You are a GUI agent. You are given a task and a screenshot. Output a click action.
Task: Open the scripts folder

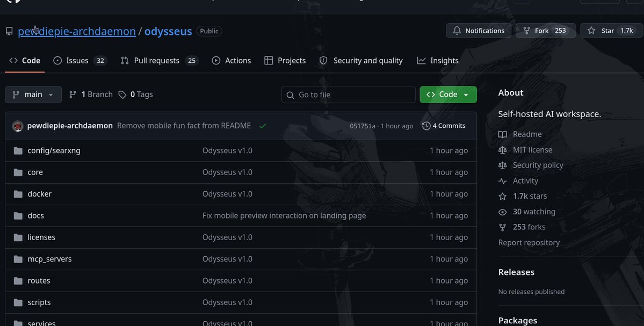click(39, 302)
